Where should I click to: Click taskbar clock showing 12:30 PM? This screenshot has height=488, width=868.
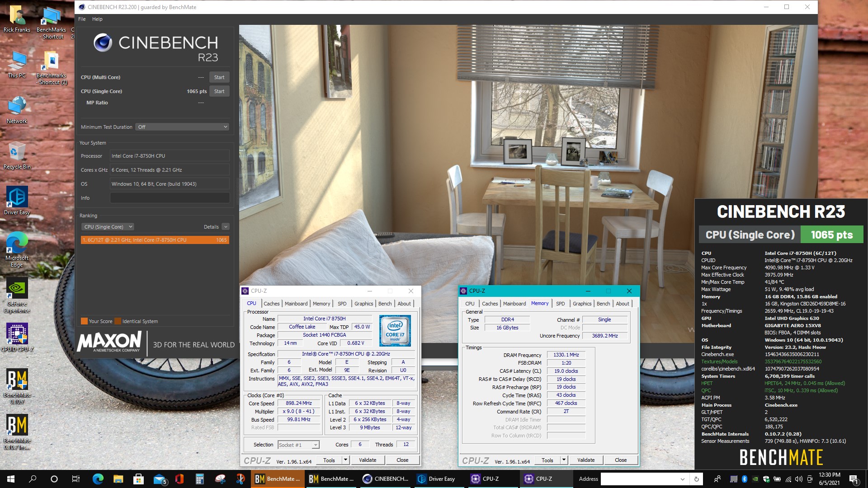(x=829, y=479)
